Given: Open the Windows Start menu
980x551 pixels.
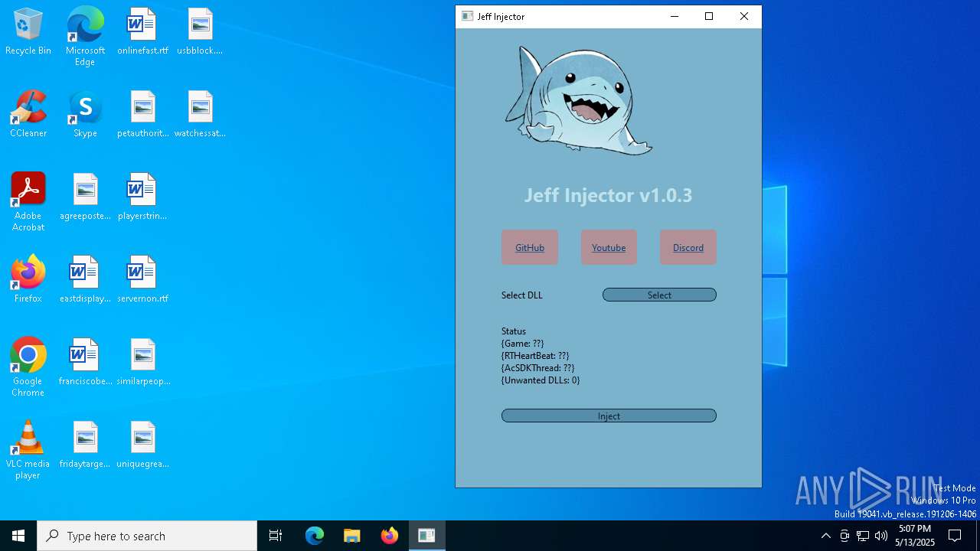Looking at the screenshot, I should pyautogui.click(x=18, y=536).
